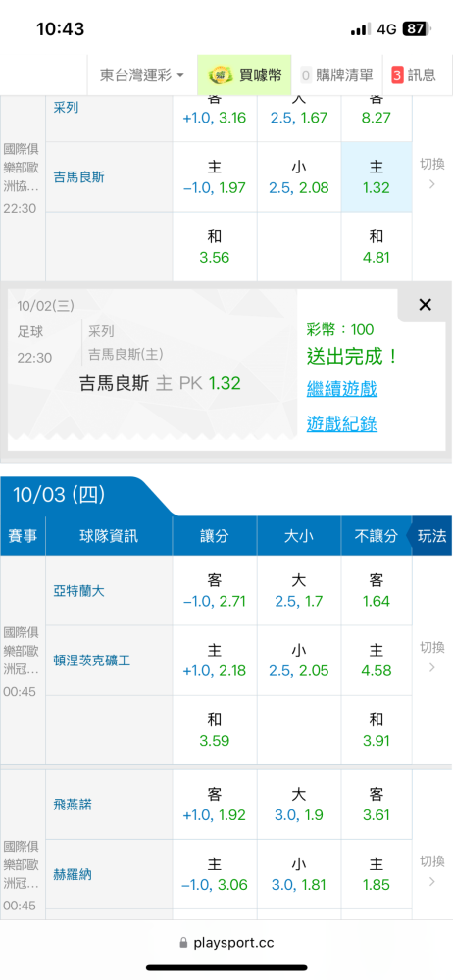Open 亞特蘭大 team info
Image resolution: width=453 pixels, height=980 pixels.
(78, 591)
